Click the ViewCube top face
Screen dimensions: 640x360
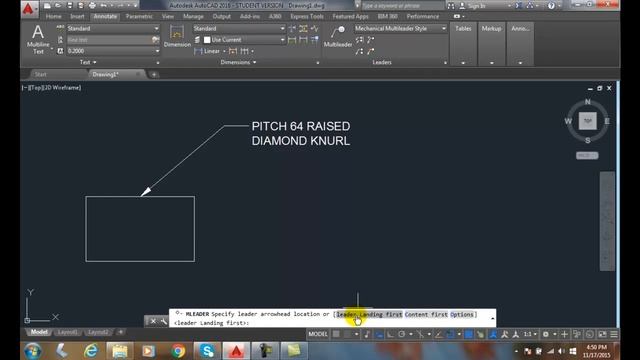[x=588, y=121]
